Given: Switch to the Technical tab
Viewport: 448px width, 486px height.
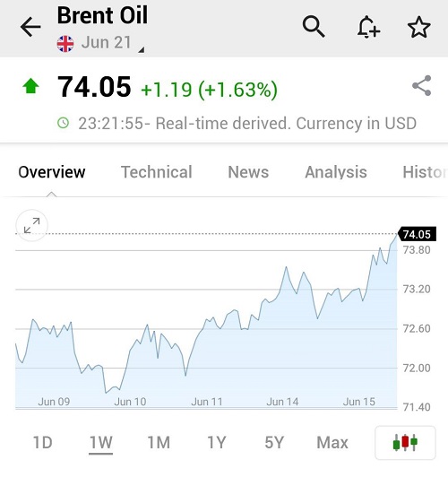Looking at the screenshot, I should (157, 172).
